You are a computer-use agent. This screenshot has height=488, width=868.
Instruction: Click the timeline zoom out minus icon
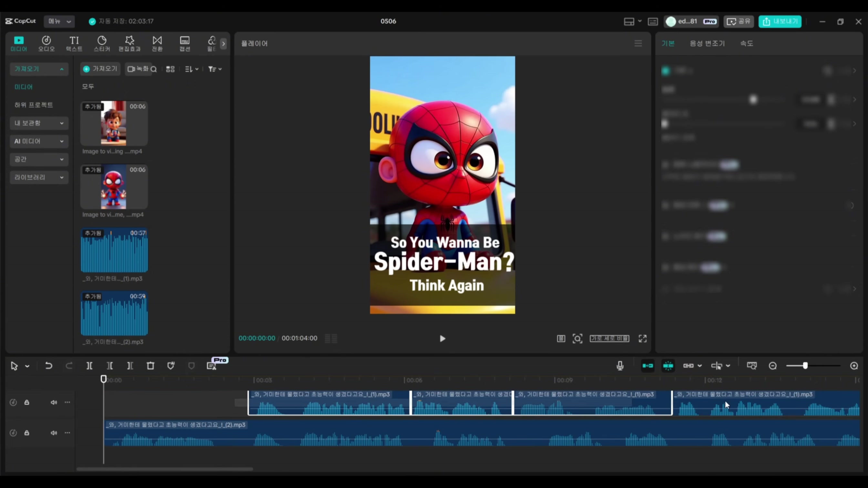tap(773, 366)
